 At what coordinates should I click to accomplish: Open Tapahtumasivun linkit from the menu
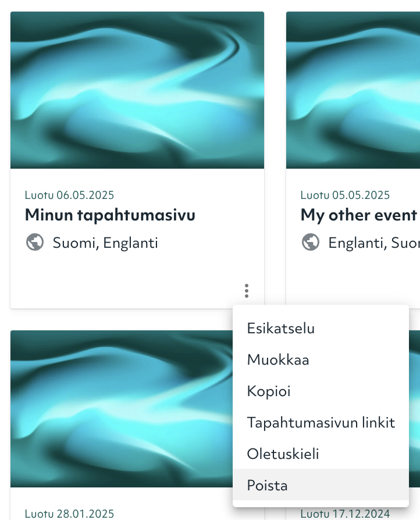pyautogui.click(x=321, y=422)
